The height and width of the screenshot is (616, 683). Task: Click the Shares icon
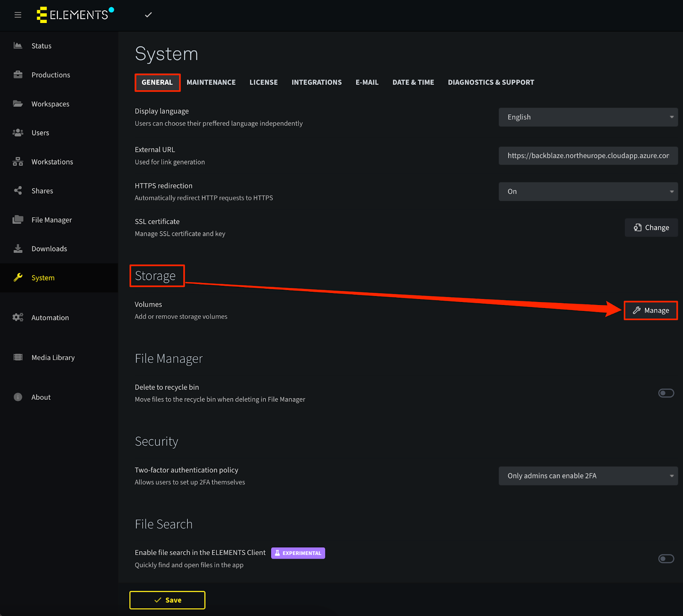[18, 191]
